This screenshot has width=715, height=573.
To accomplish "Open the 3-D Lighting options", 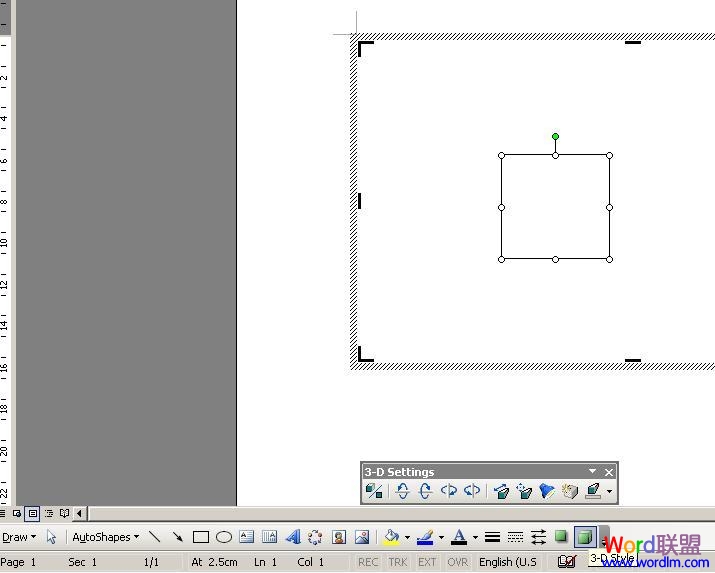I will coord(547,491).
